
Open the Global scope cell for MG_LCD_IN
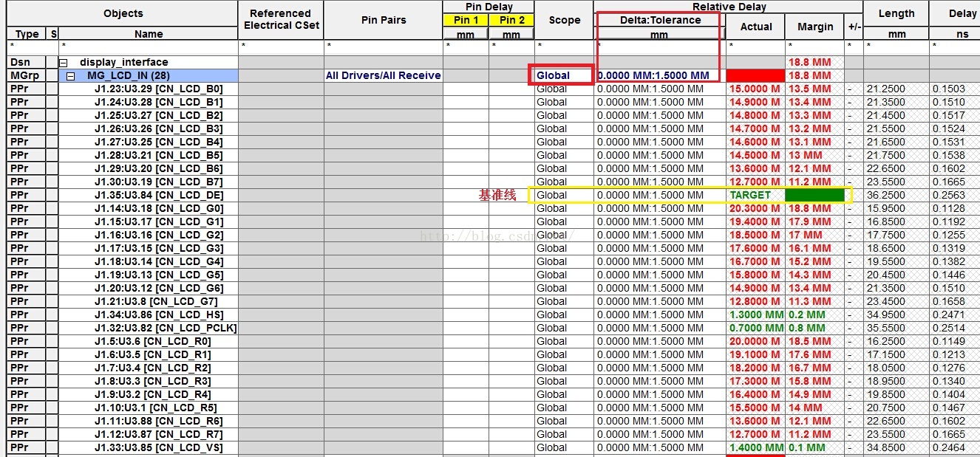(x=561, y=75)
